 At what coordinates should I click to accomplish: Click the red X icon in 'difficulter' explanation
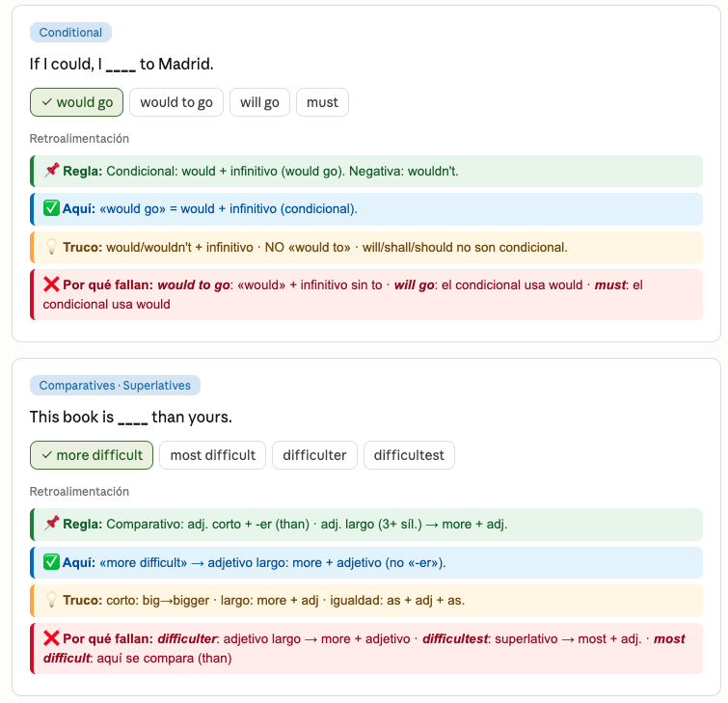[51, 638]
